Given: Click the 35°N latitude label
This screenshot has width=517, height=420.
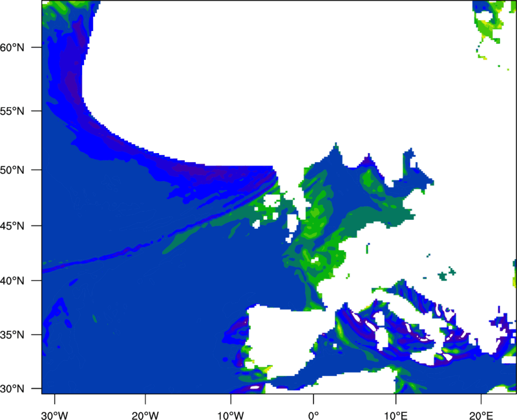Looking at the screenshot, I should point(12,335).
